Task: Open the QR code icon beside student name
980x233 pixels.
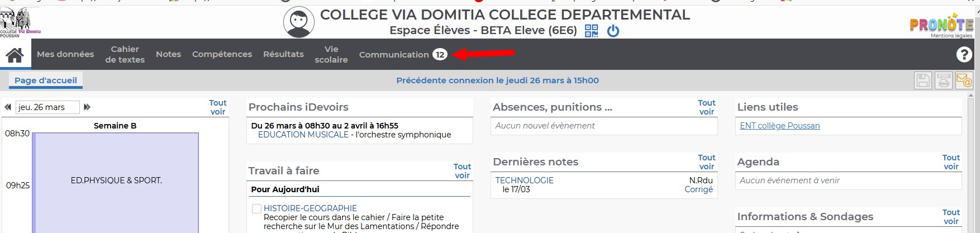Action: (592, 31)
